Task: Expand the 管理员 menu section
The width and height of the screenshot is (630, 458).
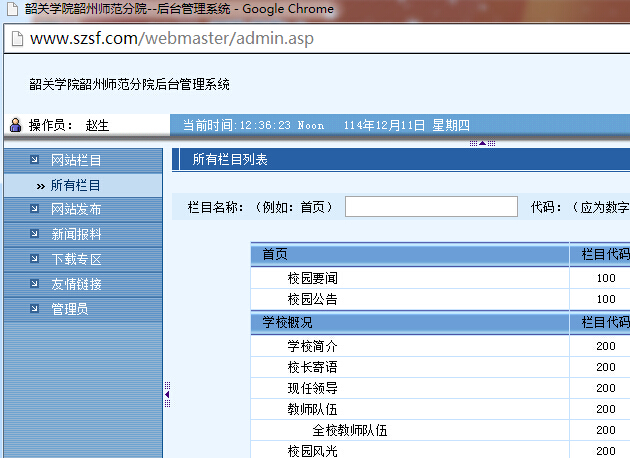Action: pyautogui.click(x=83, y=309)
